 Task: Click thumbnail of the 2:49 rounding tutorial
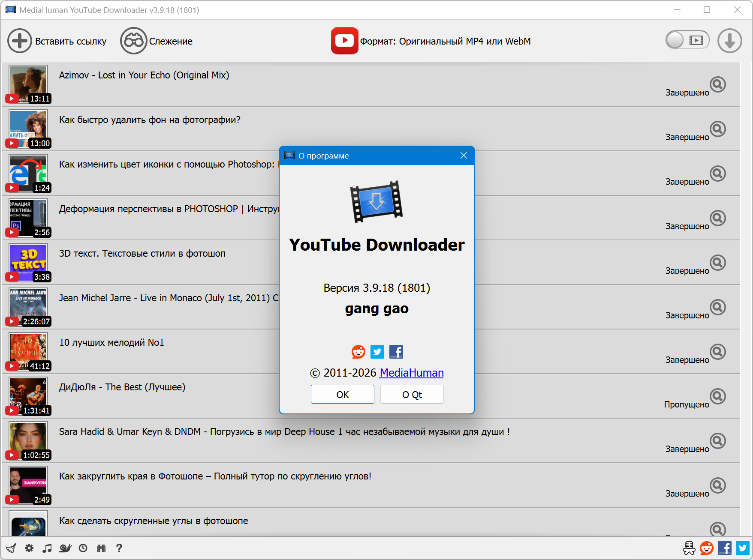tap(28, 485)
